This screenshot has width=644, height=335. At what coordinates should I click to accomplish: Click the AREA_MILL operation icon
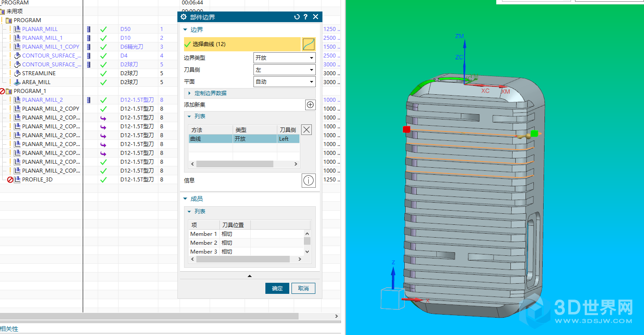pos(17,82)
